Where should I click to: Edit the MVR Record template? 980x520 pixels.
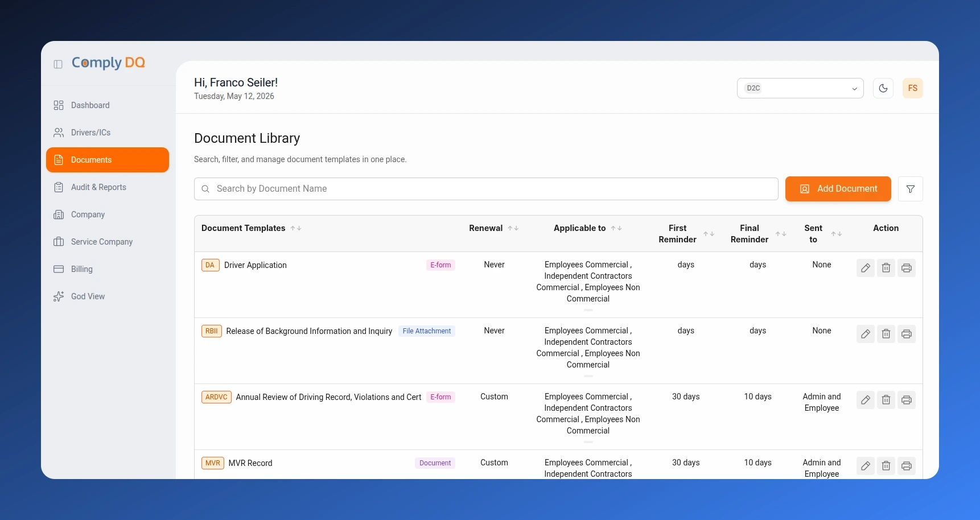(x=866, y=466)
